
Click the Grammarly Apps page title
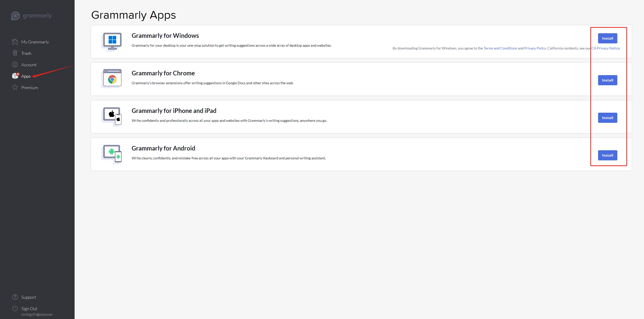(133, 15)
